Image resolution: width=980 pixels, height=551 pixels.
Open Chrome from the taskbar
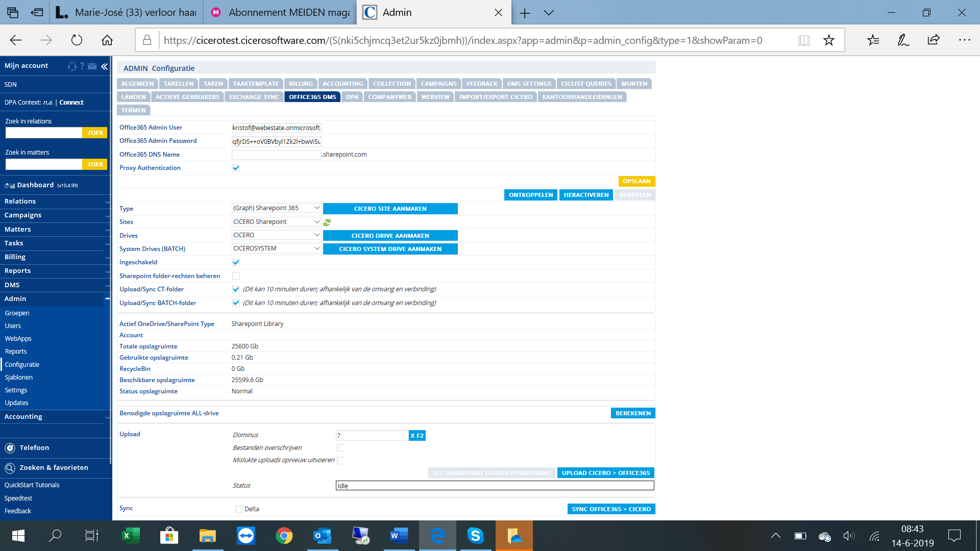point(284,536)
